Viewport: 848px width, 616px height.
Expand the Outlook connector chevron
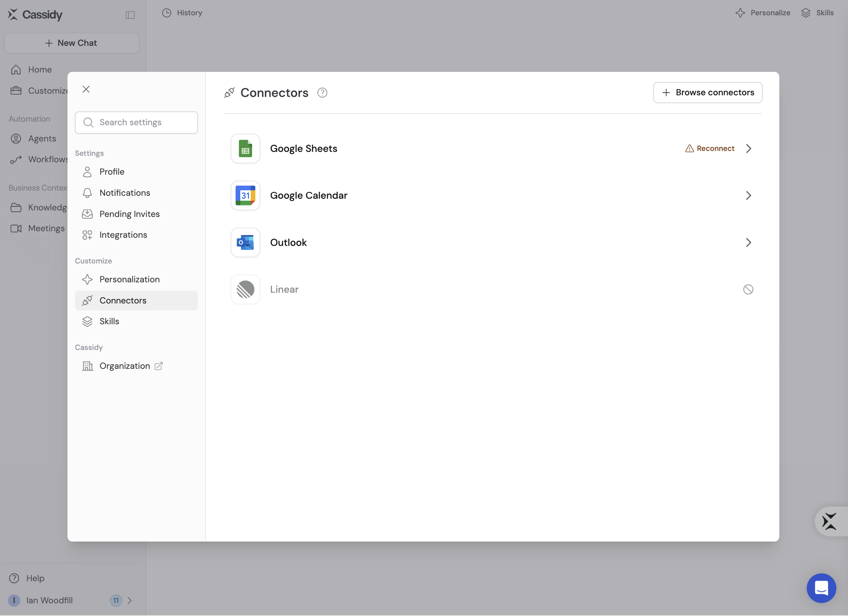coord(748,242)
